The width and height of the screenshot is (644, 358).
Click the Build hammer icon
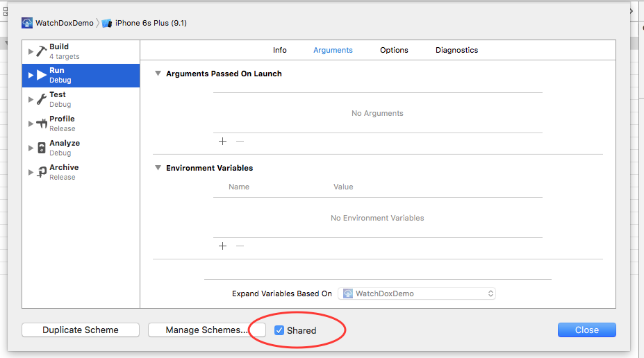coord(42,51)
